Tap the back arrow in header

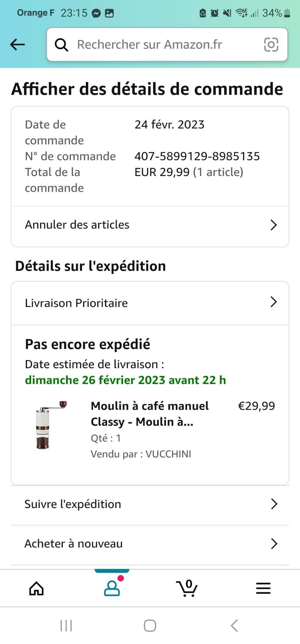click(17, 44)
